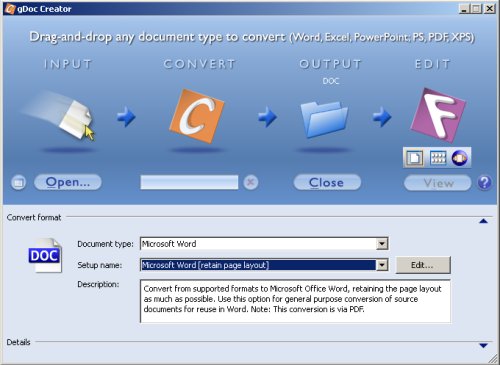500x365 pixels.
Task: Click the arrow between Input and Convert
Action: pyautogui.click(x=126, y=117)
